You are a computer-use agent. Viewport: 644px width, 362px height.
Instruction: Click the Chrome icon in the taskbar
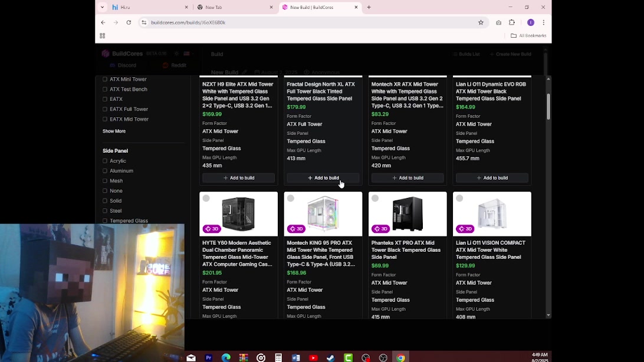(x=400, y=358)
